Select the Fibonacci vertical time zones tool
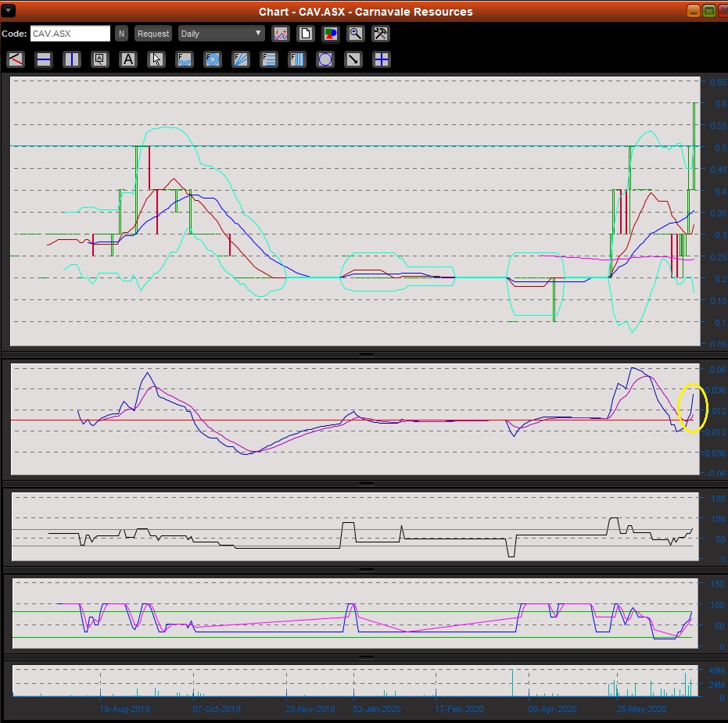This screenshot has width=728, height=723. tap(297, 59)
